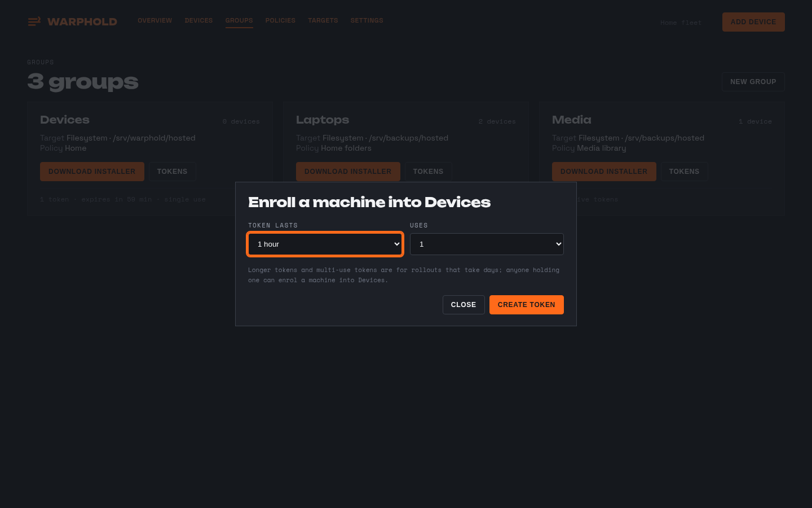Click the '0 devices' count
Image resolution: width=812 pixels, height=508 pixels.
[x=241, y=121]
